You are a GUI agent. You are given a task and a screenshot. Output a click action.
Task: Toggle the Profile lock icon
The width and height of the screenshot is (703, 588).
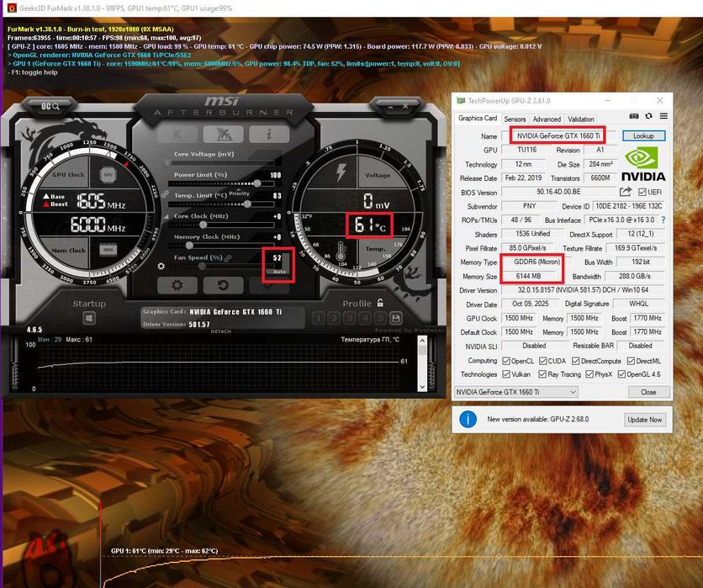[380, 303]
